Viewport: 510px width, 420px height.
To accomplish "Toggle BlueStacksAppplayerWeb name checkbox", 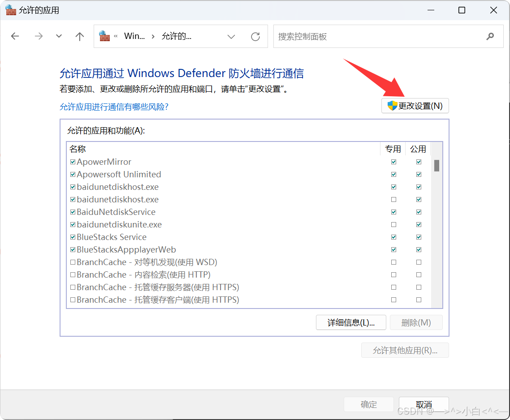I will point(73,249).
